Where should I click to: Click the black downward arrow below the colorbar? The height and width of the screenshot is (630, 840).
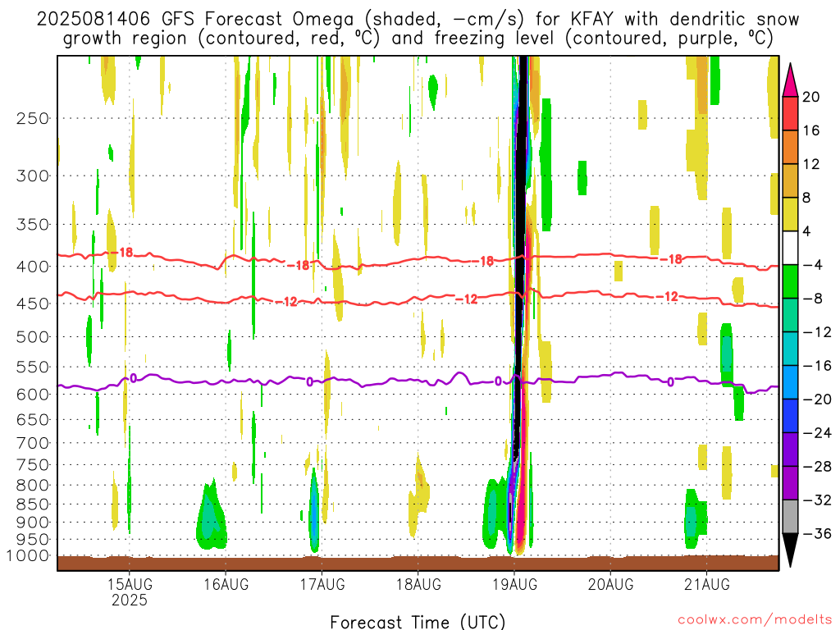[x=790, y=550]
